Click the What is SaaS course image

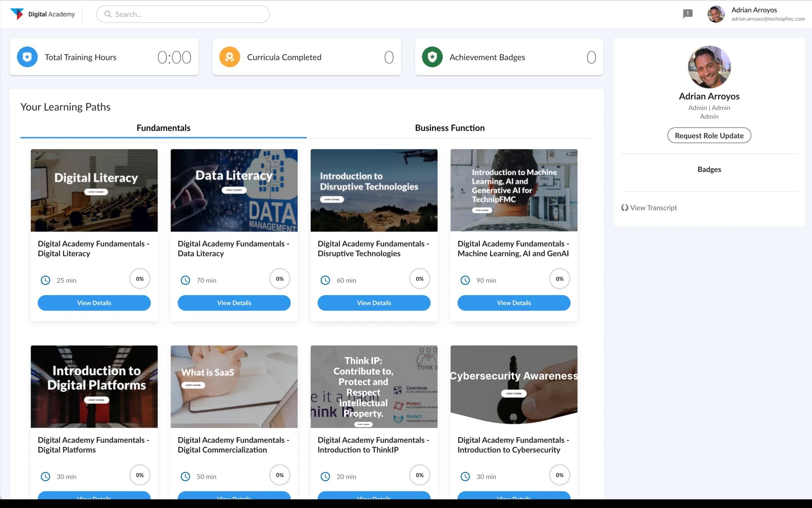(x=234, y=387)
